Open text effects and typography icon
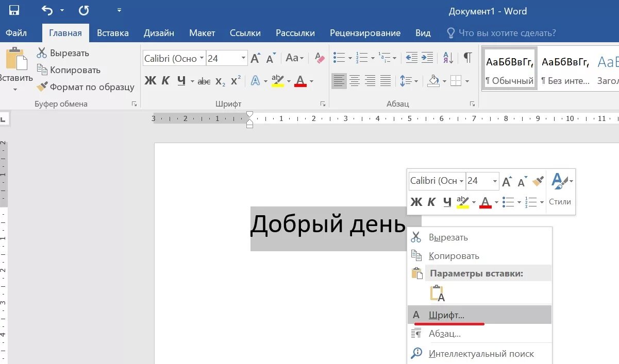This screenshot has height=364, width=619. 256,81
